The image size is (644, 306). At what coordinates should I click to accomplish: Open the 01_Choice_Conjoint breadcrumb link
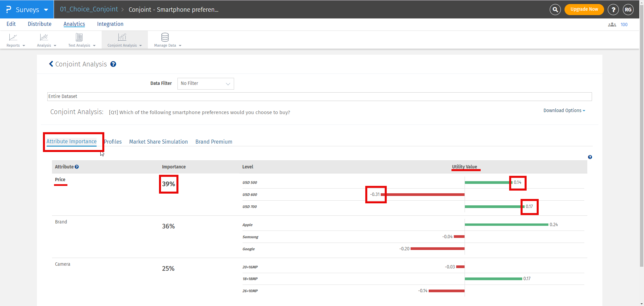[x=89, y=9]
